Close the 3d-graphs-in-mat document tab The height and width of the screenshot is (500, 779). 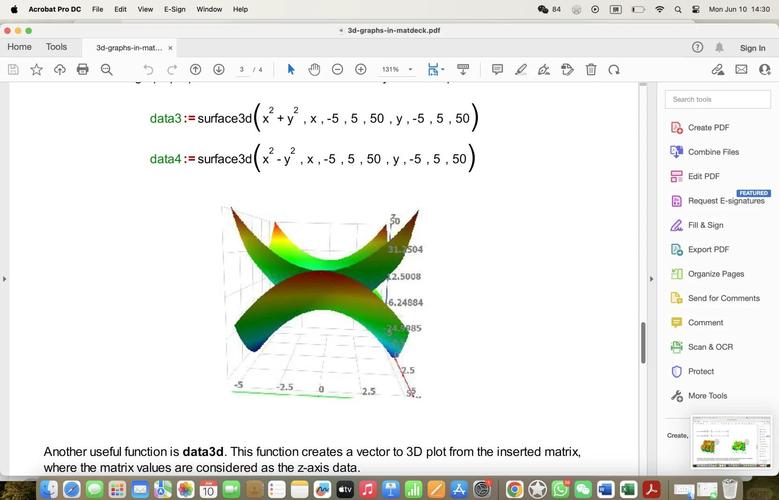click(x=170, y=47)
